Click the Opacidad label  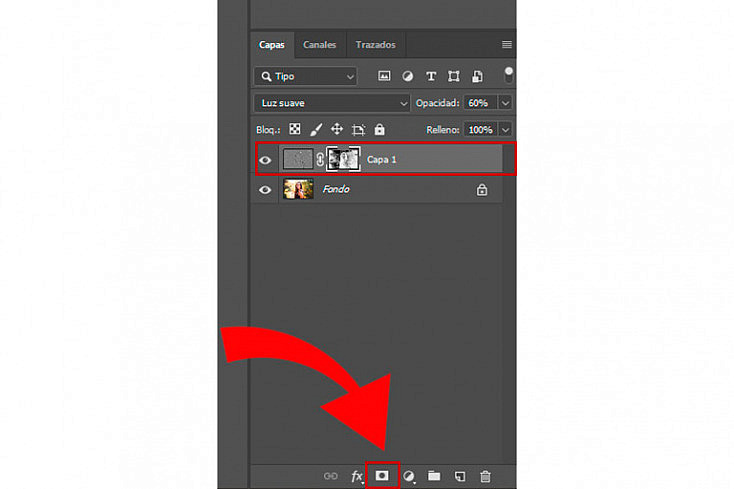click(437, 103)
